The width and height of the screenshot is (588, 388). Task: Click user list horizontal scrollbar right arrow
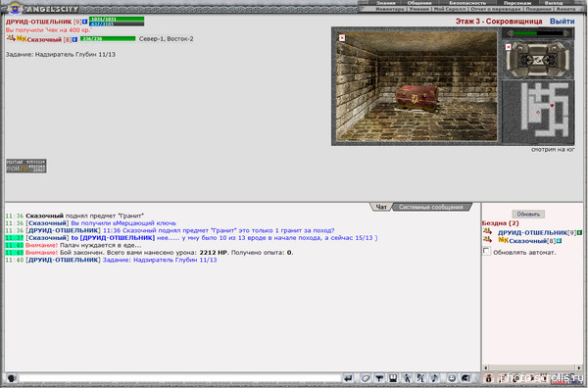point(579,367)
